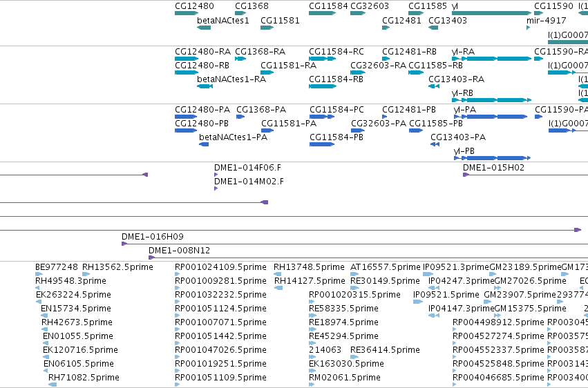Select transcript CG13403-RA
This screenshot has width=588, height=388.
point(434,86)
